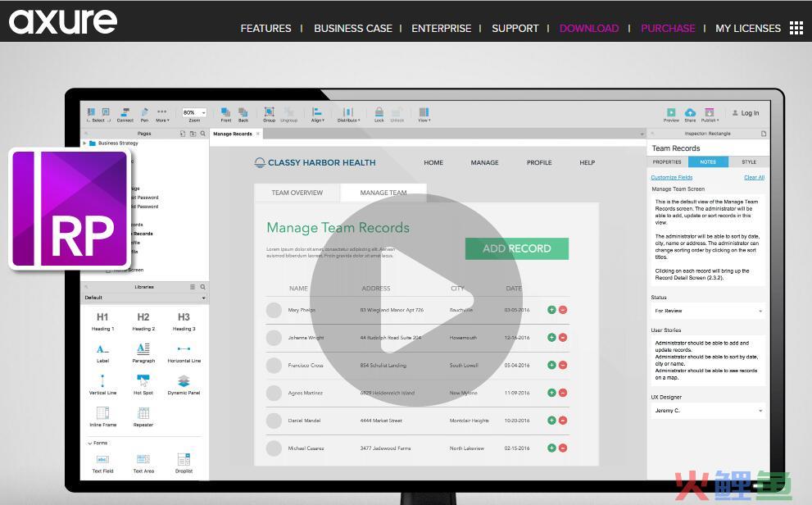The height and width of the screenshot is (505, 812).
Task: Click Log In
Action: pos(746,113)
